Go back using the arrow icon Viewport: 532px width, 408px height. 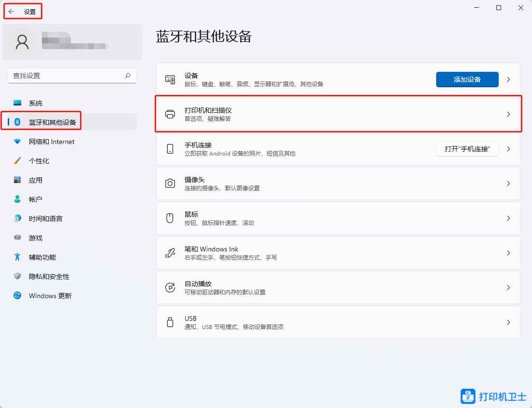click(x=12, y=12)
